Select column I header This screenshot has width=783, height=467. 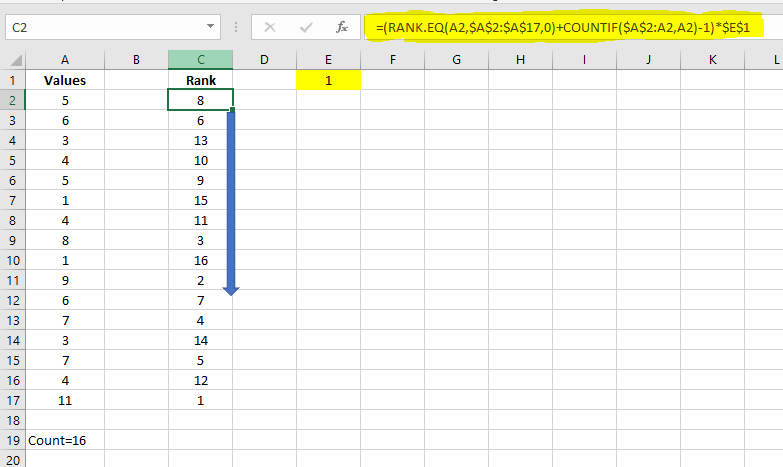point(584,60)
